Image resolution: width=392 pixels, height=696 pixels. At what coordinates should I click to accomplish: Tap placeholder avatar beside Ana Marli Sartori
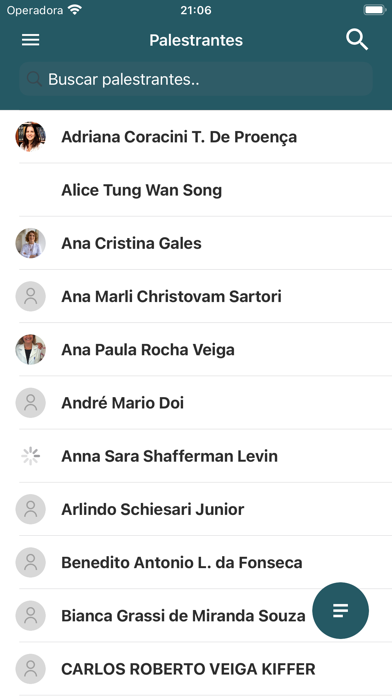click(x=31, y=297)
